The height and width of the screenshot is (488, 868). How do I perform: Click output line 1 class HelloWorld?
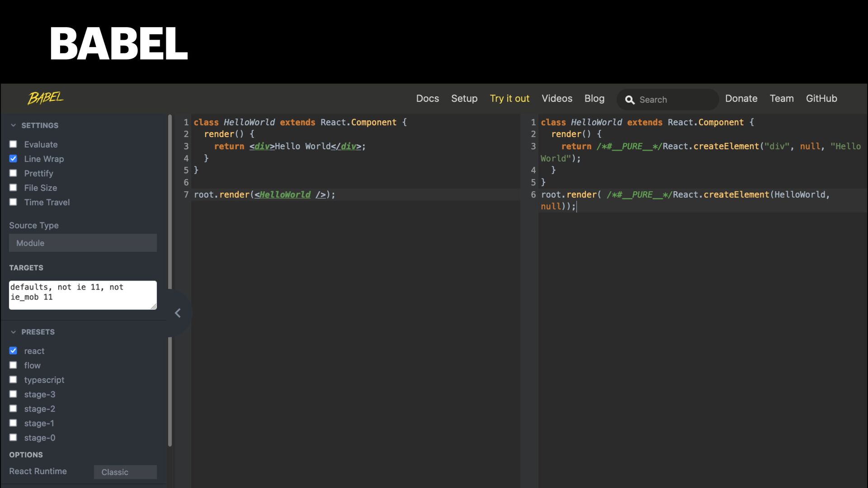pyautogui.click(x=647, y=122)
